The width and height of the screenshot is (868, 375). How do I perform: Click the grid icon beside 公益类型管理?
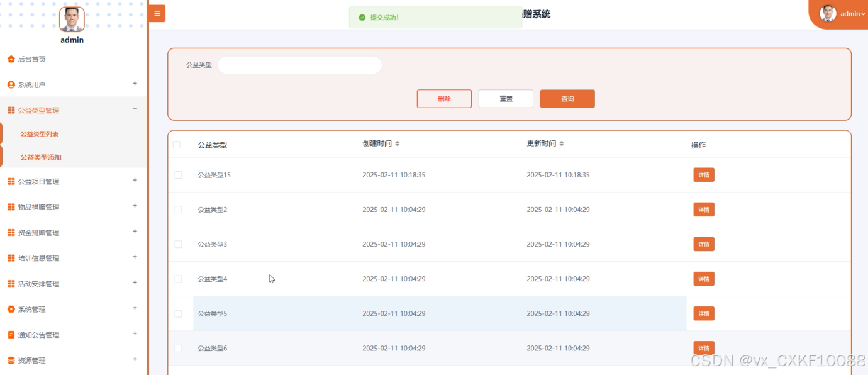[11, 110]
